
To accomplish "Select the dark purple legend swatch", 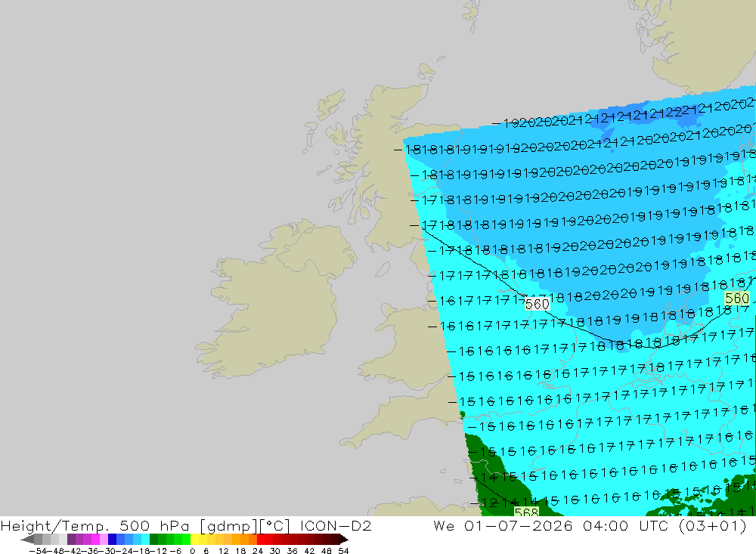I will tap(71, 539).
